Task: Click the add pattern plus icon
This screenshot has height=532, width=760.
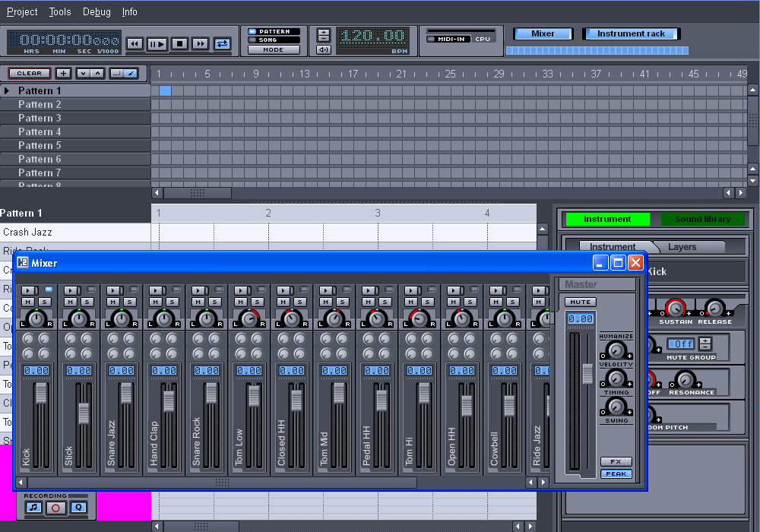Action: 63,73
